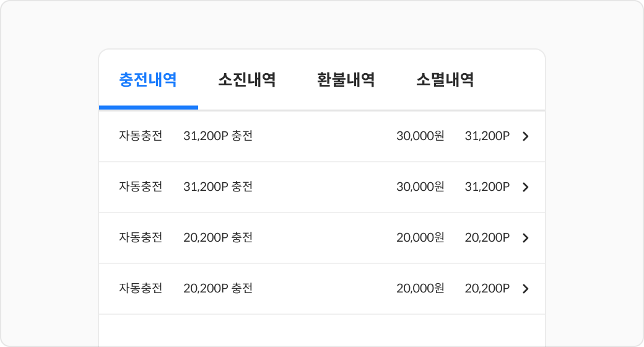
Task: Open the 소진내역 tab
Action: tap(247, 80)
